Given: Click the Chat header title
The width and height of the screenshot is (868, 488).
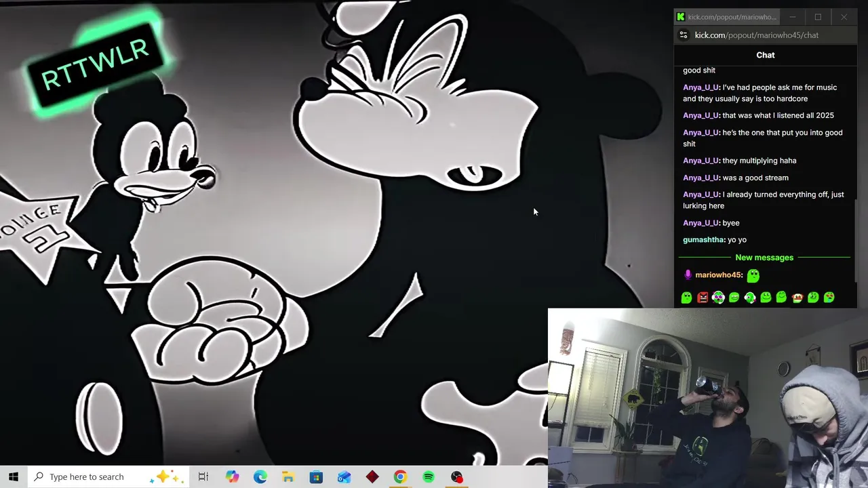Looking at the screenshot, I should pos(766,55).
